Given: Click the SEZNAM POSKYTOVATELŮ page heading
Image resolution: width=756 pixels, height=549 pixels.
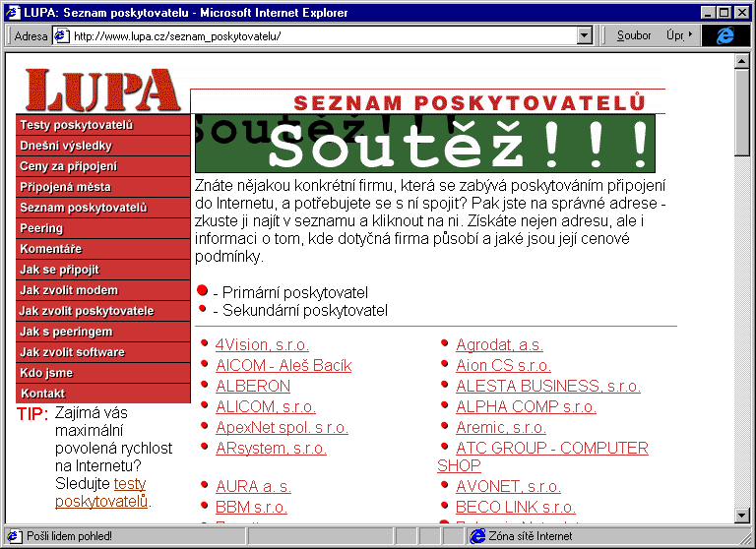Looking at the screenshot, I should pos(470,102).
